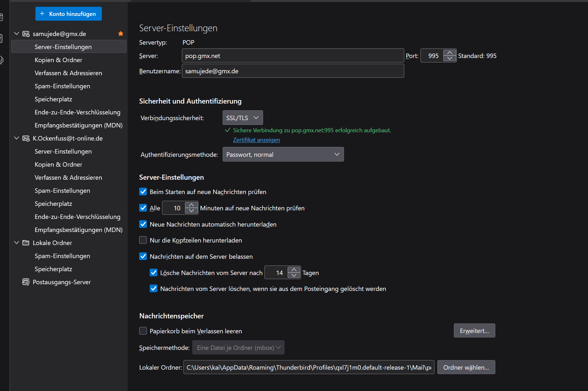The height and width of the screenshot is (391, 588).
Task: Open Ende-zu-Ende-Verschlüsselung under samujede@gmx.de
Action: (68, 112)
